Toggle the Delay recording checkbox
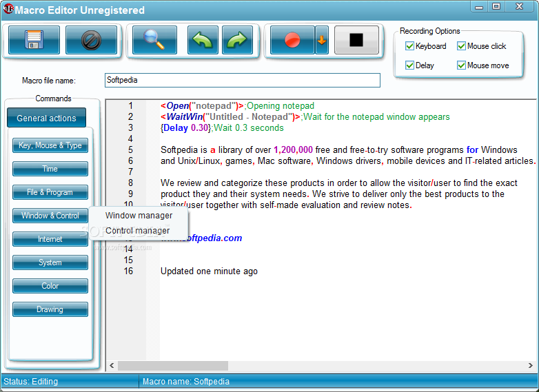Screen dimensions: 539x392 tap(409, 65)
